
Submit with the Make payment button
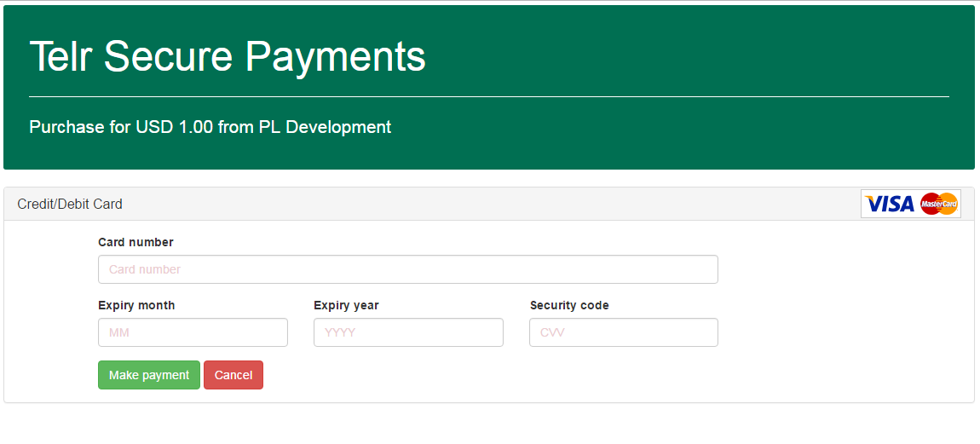(149, 375)
